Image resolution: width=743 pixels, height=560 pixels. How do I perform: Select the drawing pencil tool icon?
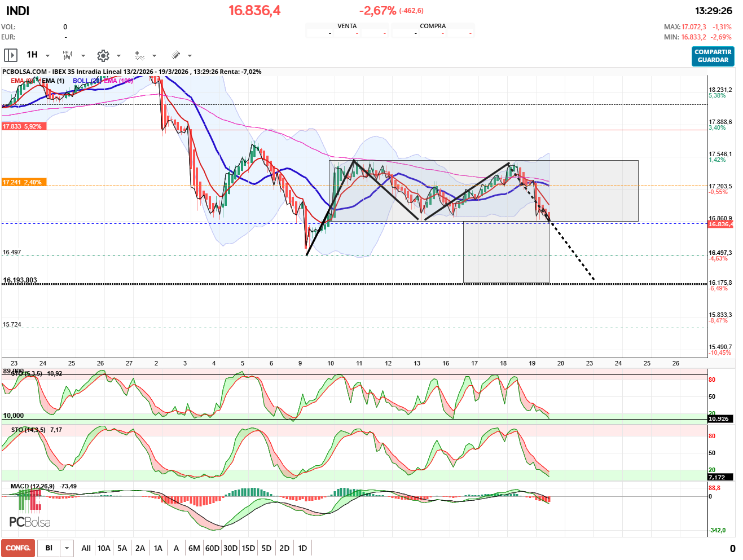coord(175,55)
